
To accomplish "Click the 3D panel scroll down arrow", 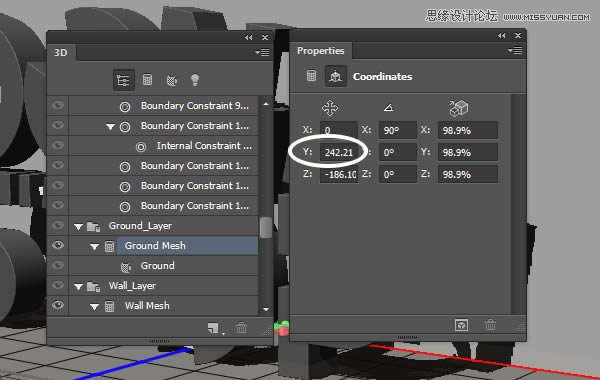I will pyautogui.click(x=266, y=309).
